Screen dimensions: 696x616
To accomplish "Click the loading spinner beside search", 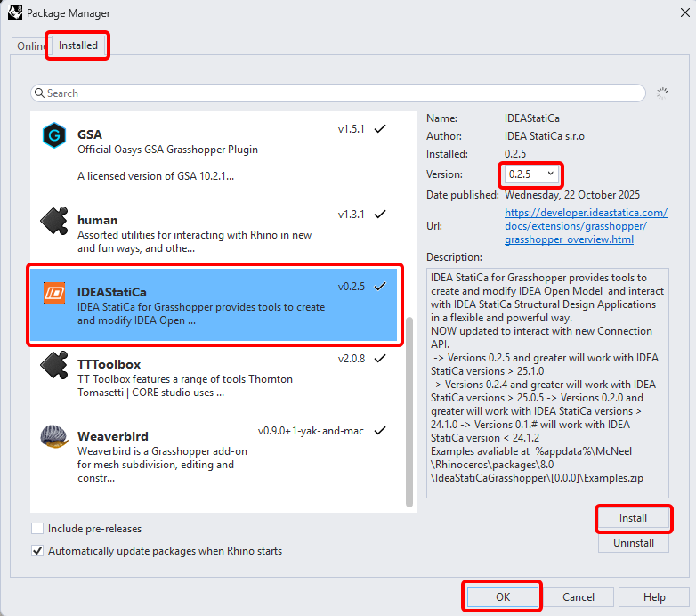I will pyautogui.click(x=662, y=93).
